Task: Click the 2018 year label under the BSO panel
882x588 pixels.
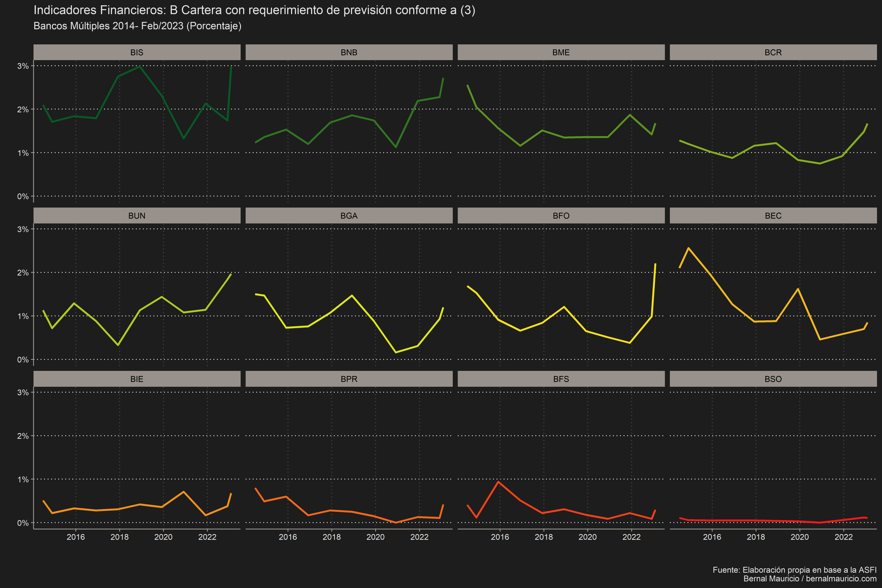Action: pyautogui.click(x=756, y=537)
